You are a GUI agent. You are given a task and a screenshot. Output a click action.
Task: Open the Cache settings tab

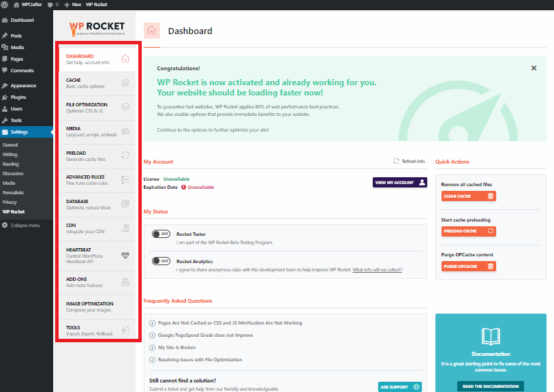click(97, 83)
